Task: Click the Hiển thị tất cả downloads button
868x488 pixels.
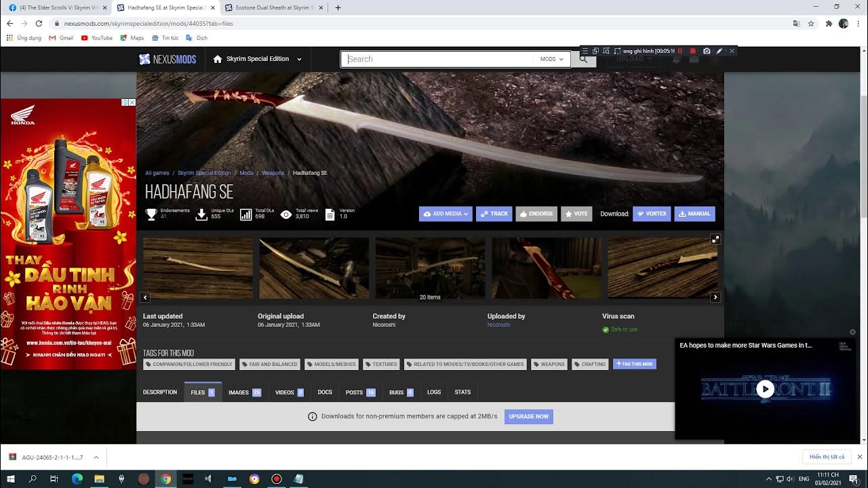Action: [827, 457]
